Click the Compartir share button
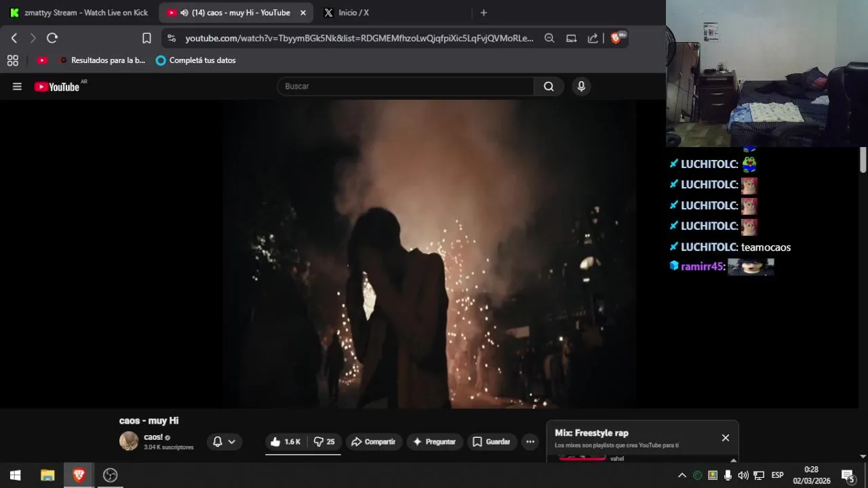This screenshot has height=488, width=868. point(374,442)
